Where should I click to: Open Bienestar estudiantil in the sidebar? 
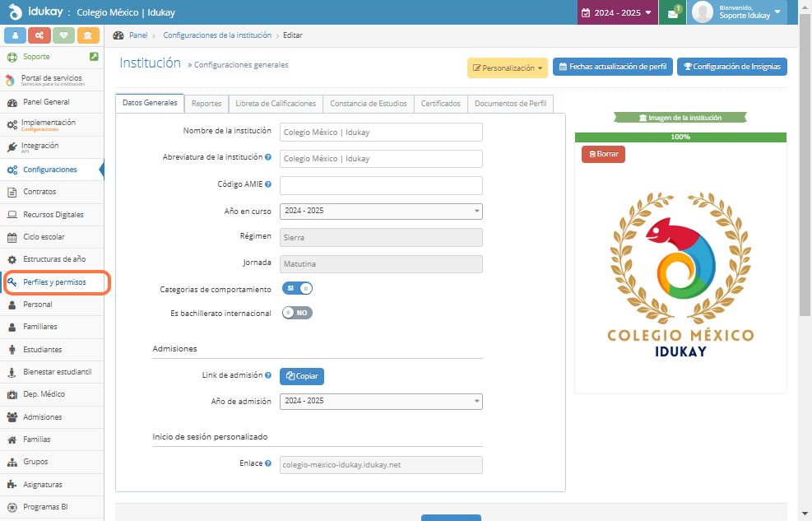(x=52, y=372)
